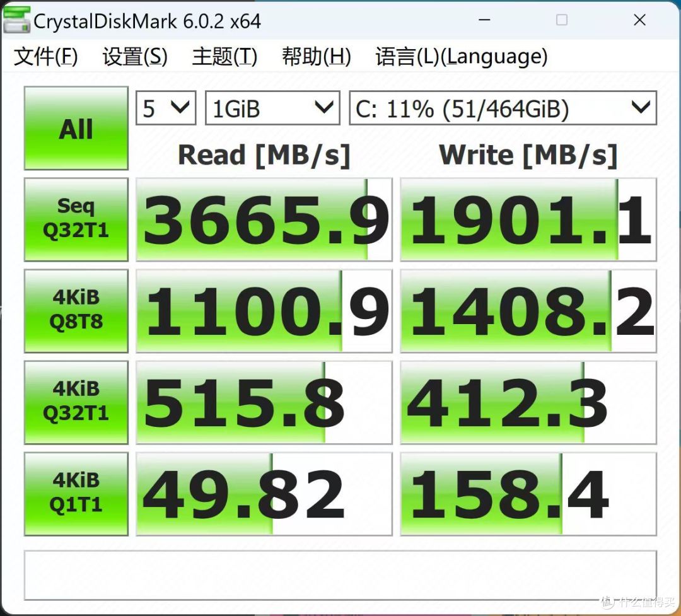This screenshot has height=616, width=681.
Task: Select the Seq write result 1901.1
Action: click(x=528, y=219)
